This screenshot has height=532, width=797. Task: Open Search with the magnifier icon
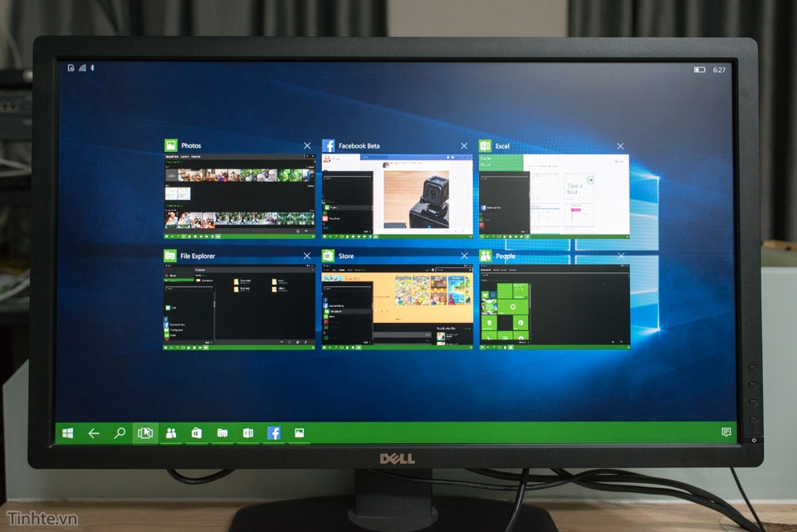click(120, 433)
